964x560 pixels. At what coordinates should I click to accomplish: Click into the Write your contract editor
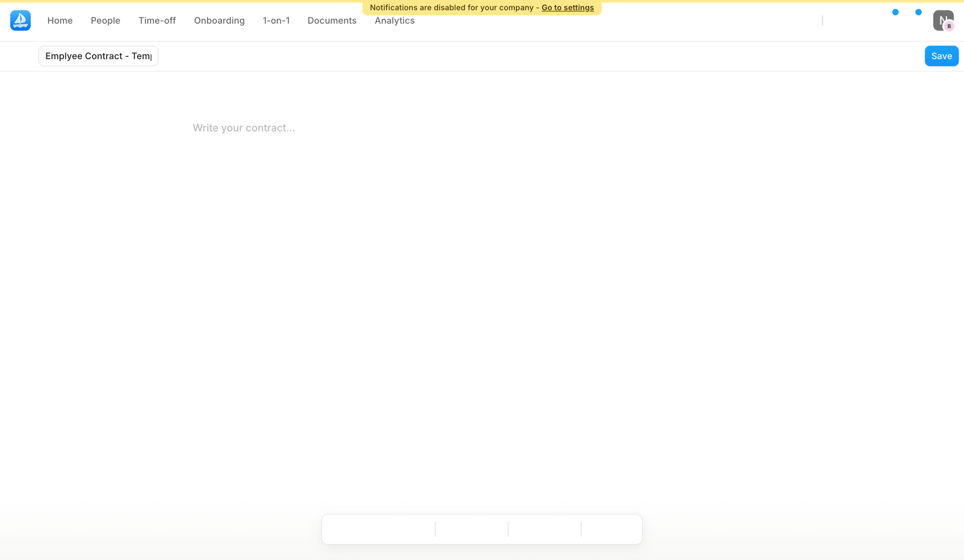coord(243,128)
